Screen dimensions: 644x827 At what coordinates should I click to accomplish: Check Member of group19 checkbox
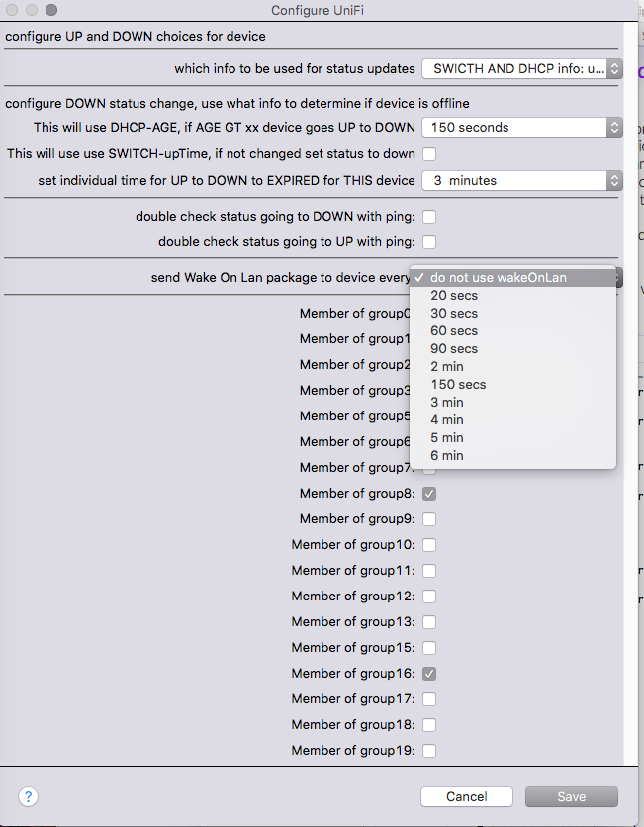429,751
